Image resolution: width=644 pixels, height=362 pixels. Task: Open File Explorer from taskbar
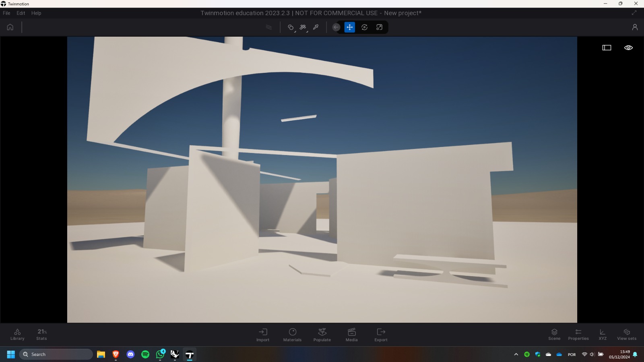[101, 354]
